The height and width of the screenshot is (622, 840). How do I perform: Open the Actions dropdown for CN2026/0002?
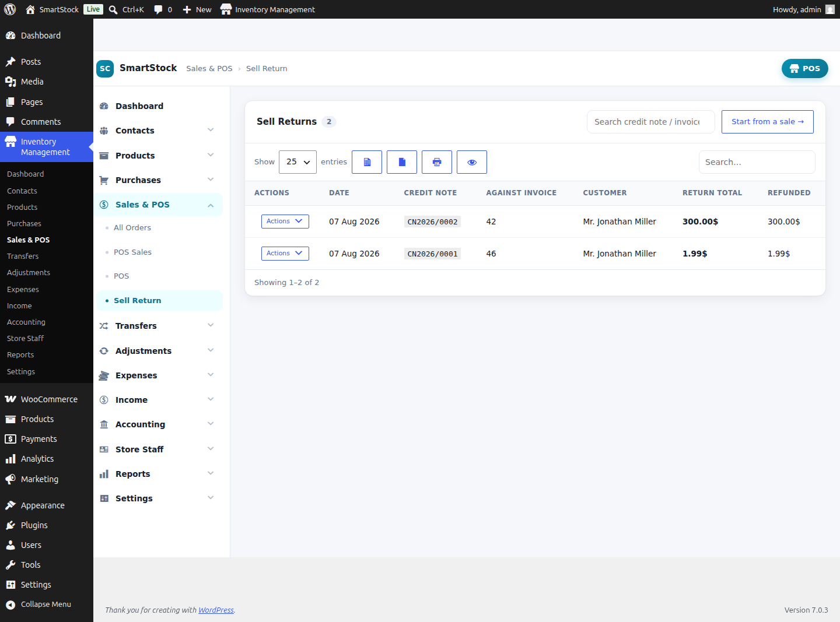click(x=285, y=222)
